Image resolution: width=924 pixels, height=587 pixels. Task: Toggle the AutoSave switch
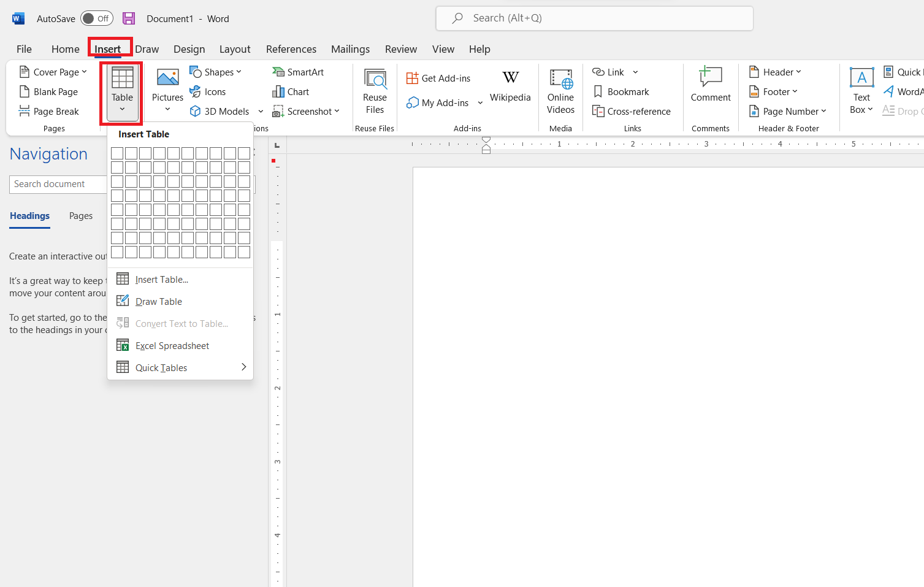[x=96, y=18]
